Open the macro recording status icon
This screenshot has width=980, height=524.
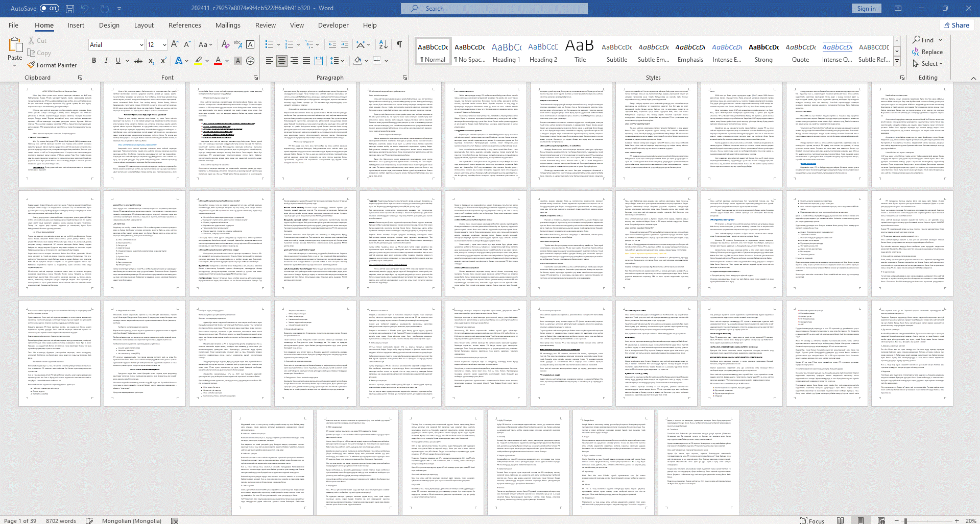coord(175,520)
